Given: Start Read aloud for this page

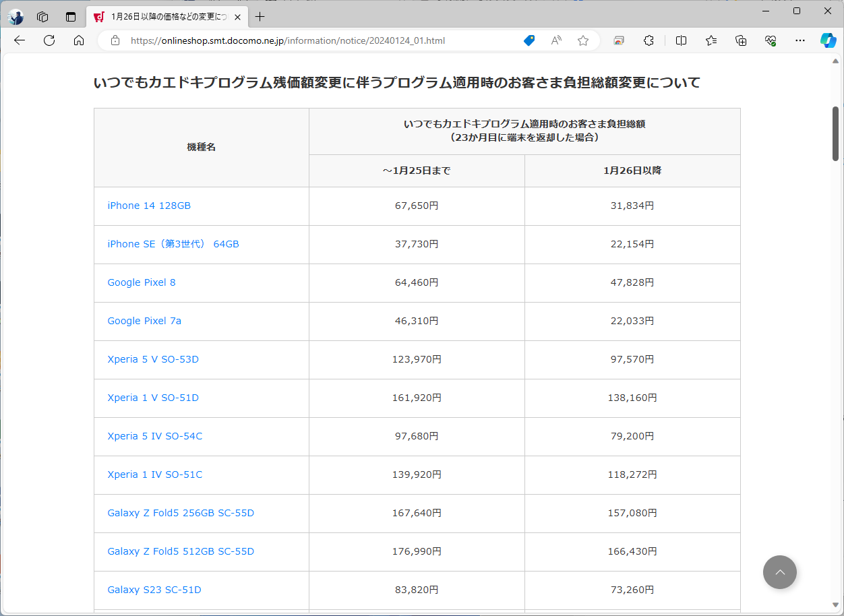Looking at the screenshot, I should pyautogui.click(x=555, y=40).
